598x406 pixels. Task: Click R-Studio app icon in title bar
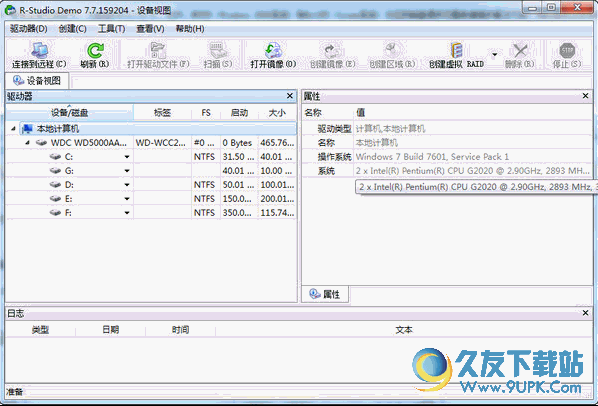coord(10,10)
